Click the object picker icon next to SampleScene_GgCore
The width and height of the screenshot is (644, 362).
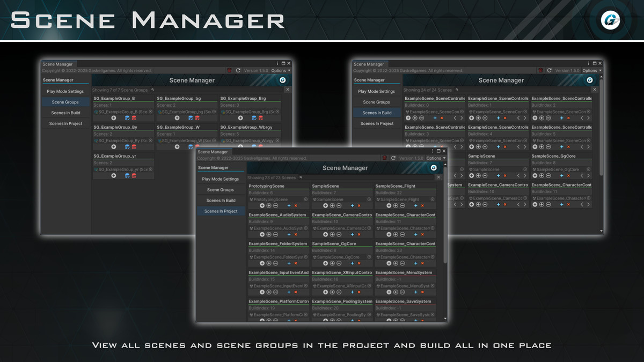(369, 257)
